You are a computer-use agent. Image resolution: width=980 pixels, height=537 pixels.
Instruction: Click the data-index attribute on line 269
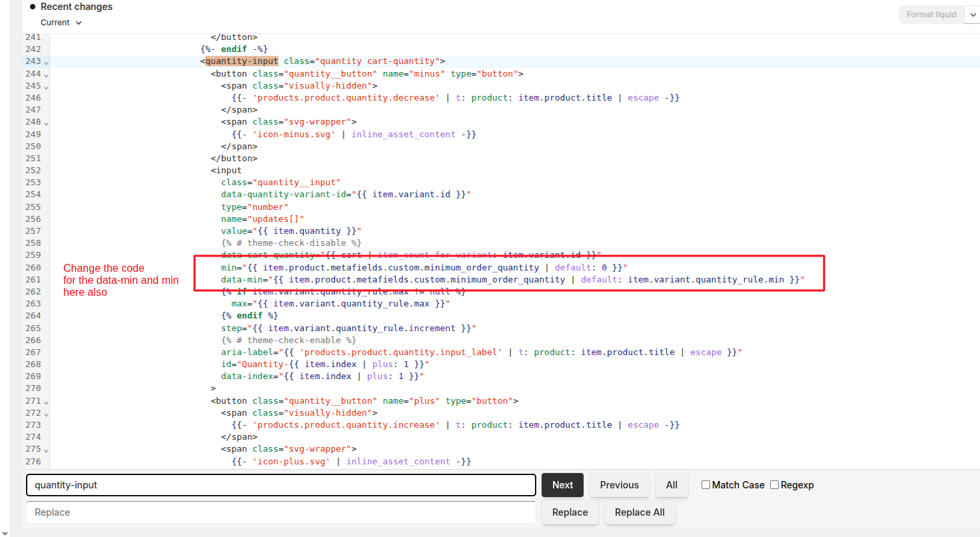322,376
